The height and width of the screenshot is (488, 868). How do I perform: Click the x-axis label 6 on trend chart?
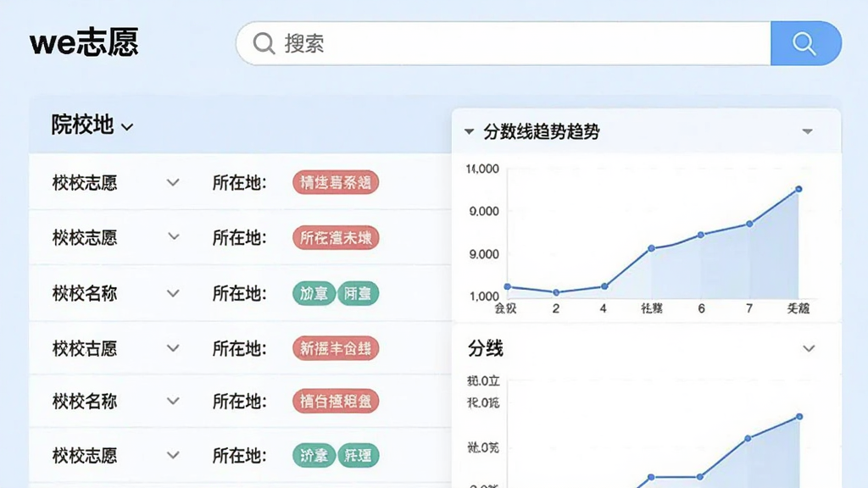(701, 308)
